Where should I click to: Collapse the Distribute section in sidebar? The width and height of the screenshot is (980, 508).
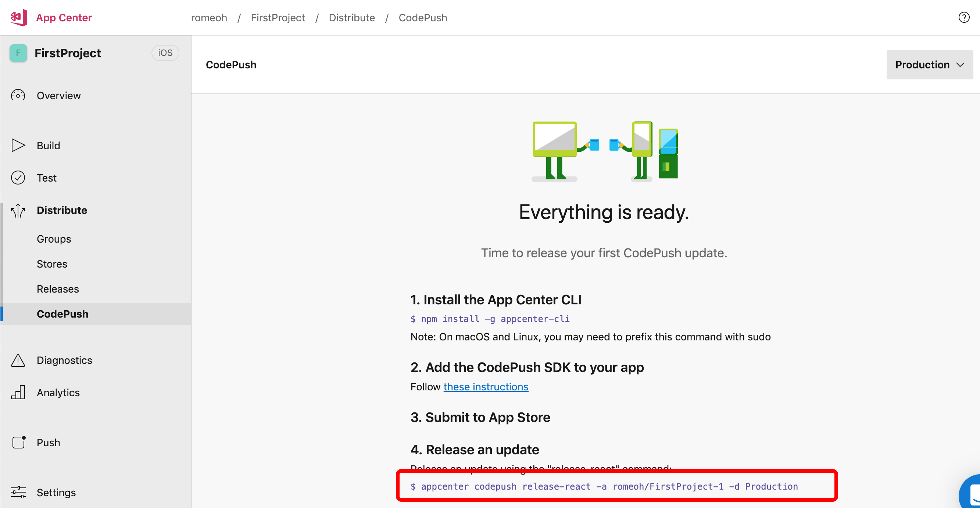click(x=62, y=210)
